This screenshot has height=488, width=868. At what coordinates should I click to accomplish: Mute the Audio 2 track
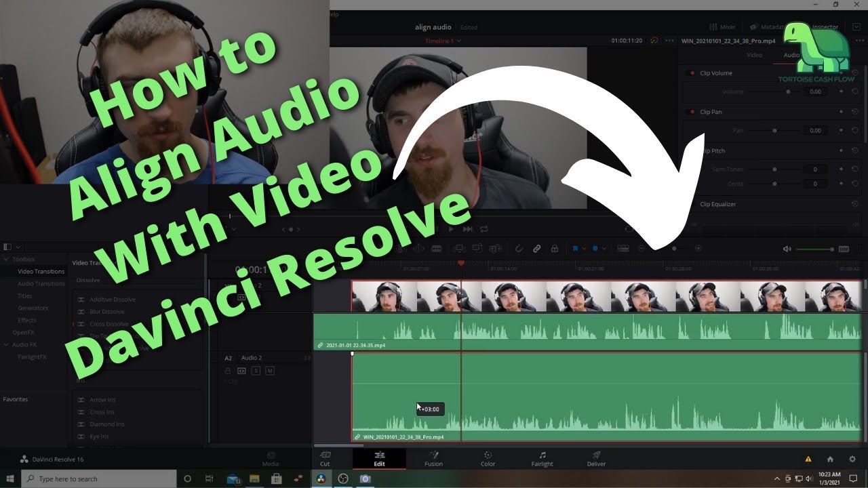coord(270,371)
